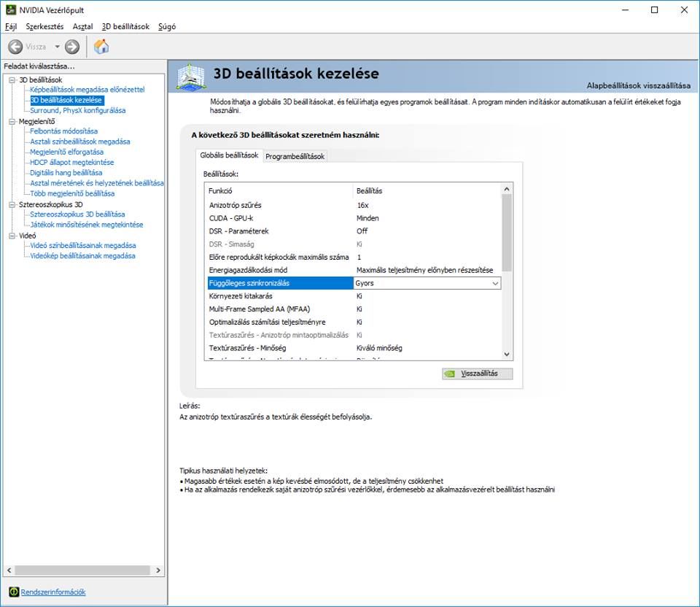Select the DSR - Paraméterek row

(354, 231)
